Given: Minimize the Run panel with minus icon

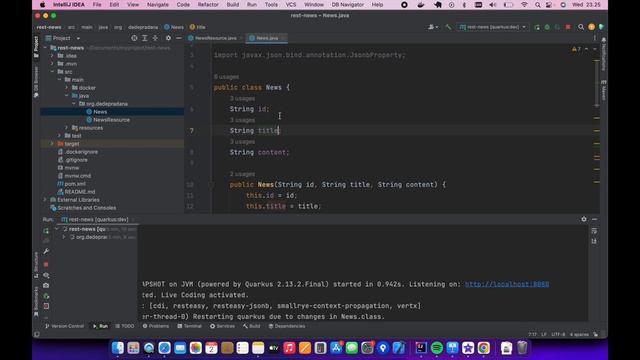Looking at the screenshot, I should tap(594, 219).
